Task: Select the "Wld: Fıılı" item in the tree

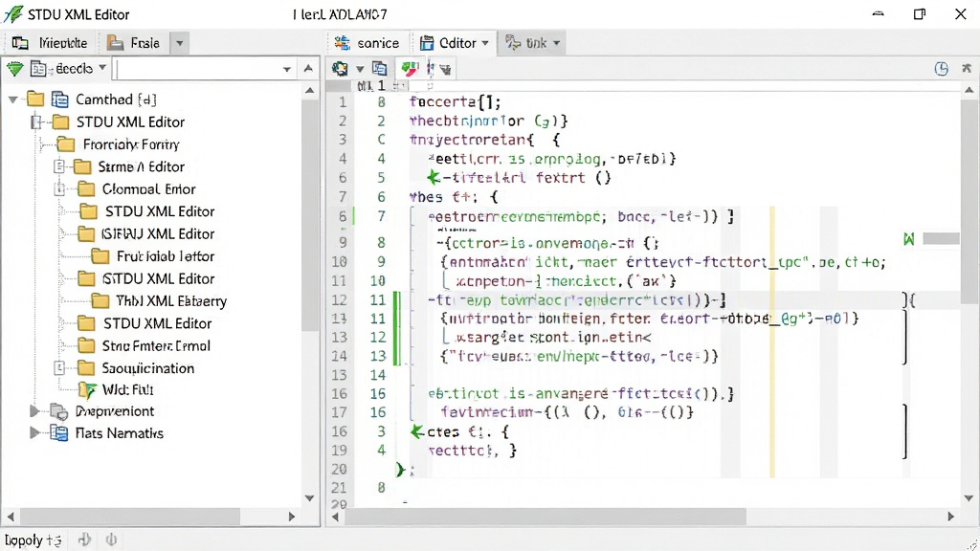Action: click(128, 390)
